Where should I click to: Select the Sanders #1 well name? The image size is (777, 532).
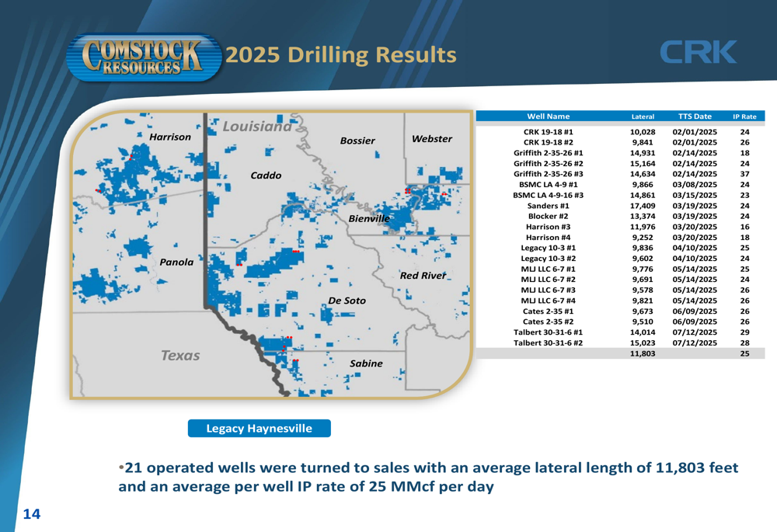tap(548, 206)
